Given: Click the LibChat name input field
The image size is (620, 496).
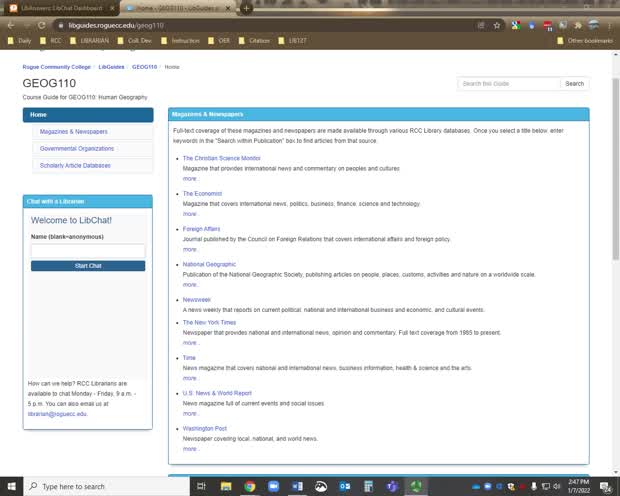Looking at the screenshot, I should [x=88, y=251].
